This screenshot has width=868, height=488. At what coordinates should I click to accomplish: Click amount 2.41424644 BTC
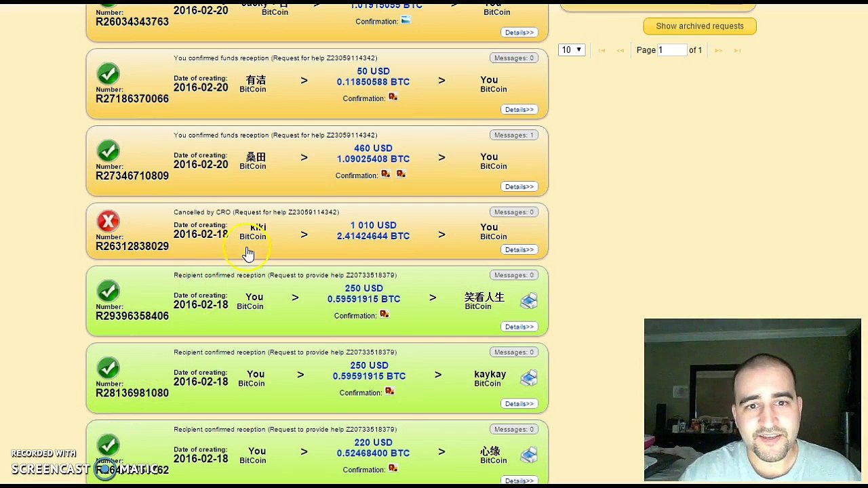[373, 236]
